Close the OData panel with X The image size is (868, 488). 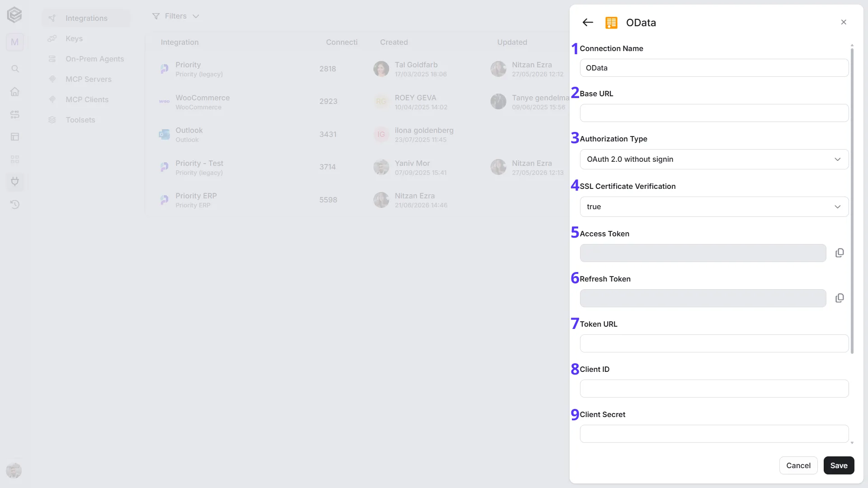click(x=844, y=22)
